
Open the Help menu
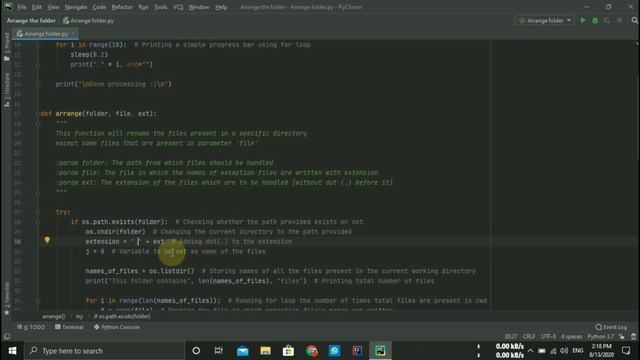(221, 7)
